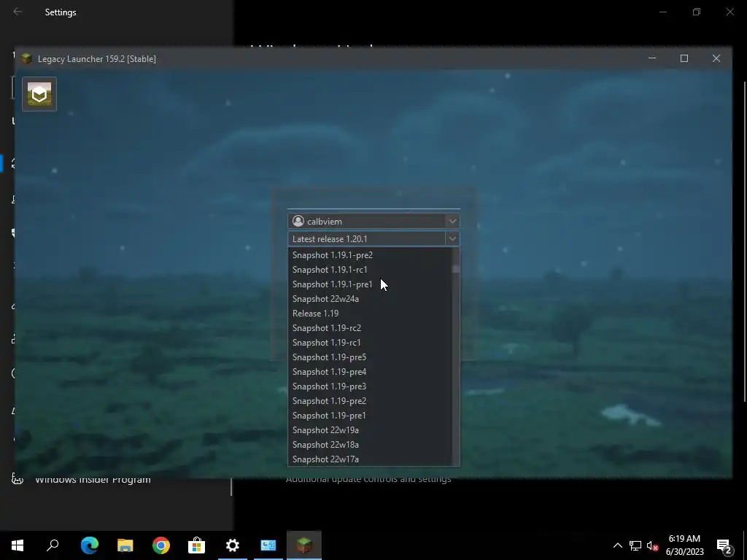Switch to Settings gear in the taskbar
747x560 pixels.
coord(233,545)
